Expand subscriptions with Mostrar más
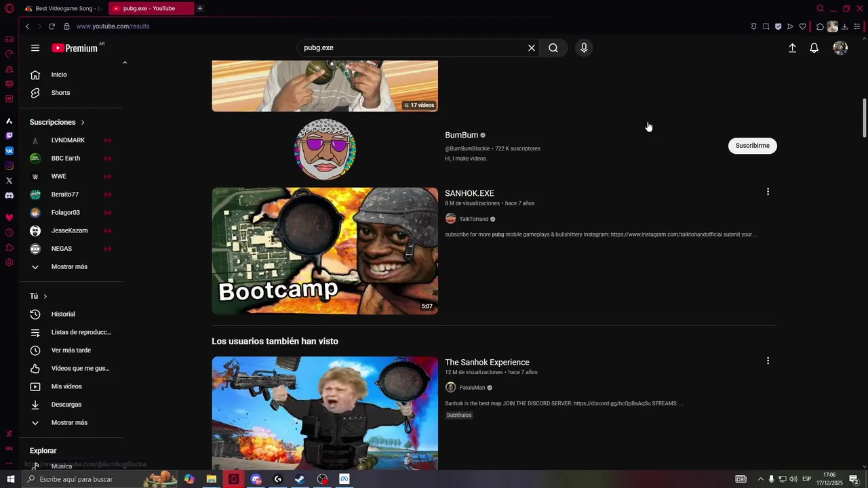 (x=71, y=267)
